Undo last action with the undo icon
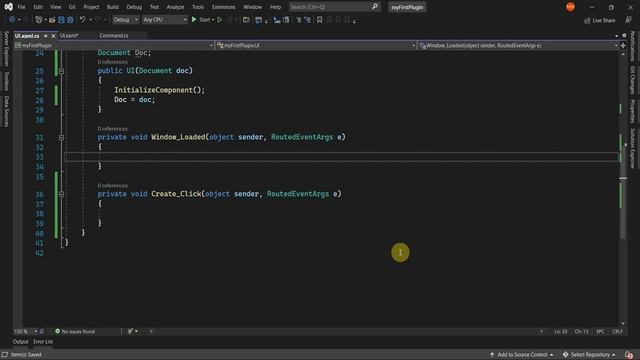Image resolution: width=640 pixels, height=360 pixels. click(x=82, y=20)
